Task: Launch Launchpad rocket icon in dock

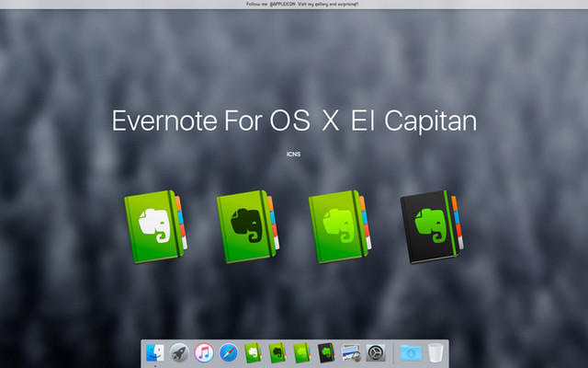Action: [x=179, y=352]
